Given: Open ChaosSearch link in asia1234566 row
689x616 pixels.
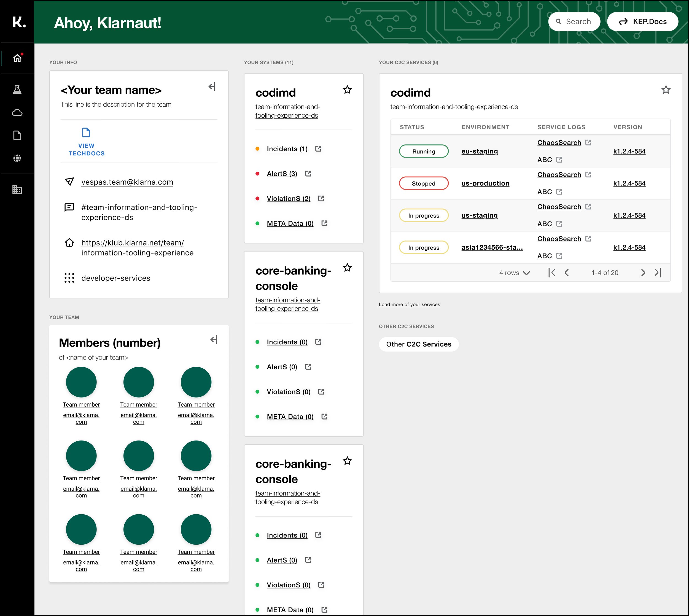Looking at the screenshot, I should 559,239.
